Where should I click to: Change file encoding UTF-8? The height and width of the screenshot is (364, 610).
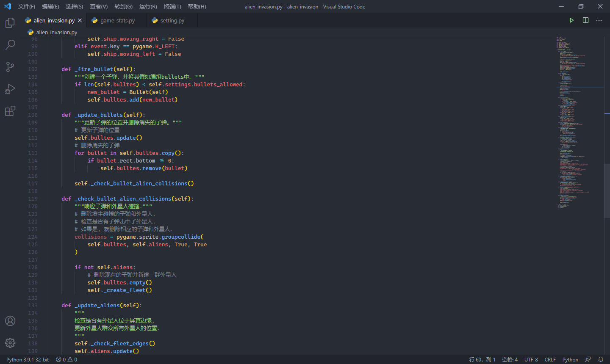(x=531, y=359)
